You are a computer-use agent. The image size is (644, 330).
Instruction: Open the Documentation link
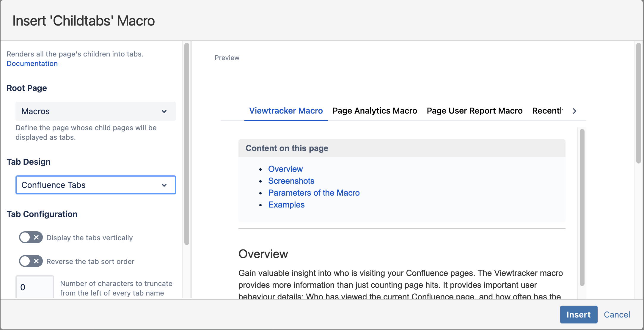coord(32,64)
